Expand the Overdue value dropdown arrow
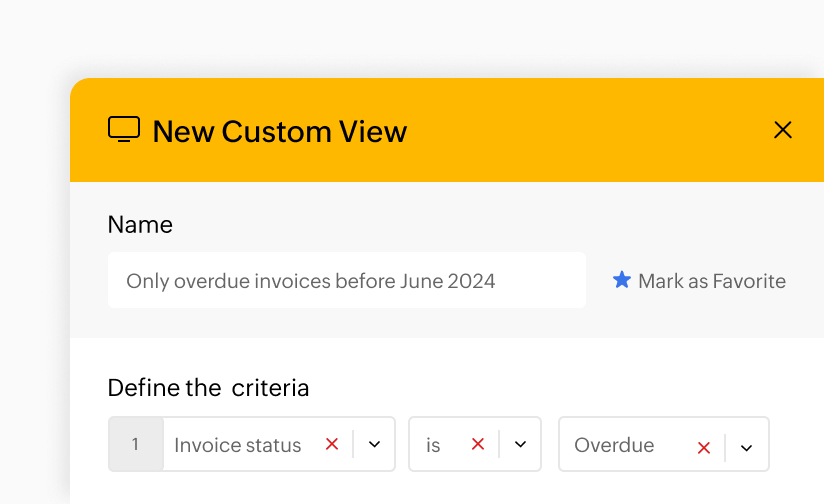 (x=746, y=448)
